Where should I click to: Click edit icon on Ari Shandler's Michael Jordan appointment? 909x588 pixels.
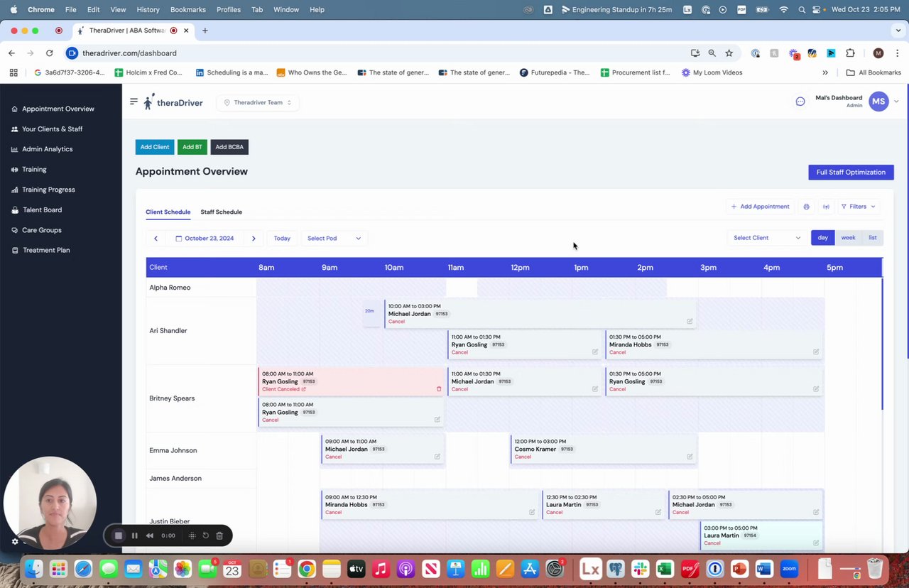tap(690, 321)
